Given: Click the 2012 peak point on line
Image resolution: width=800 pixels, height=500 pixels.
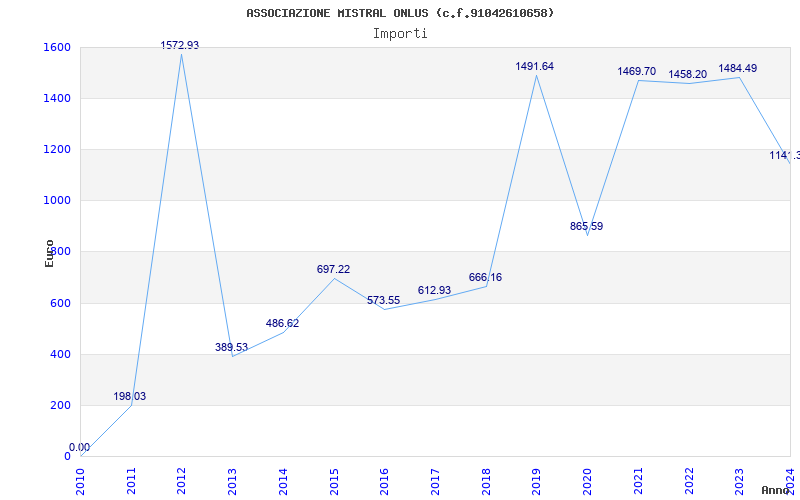Looking at the screenshot, I should (x=182, y=54).
